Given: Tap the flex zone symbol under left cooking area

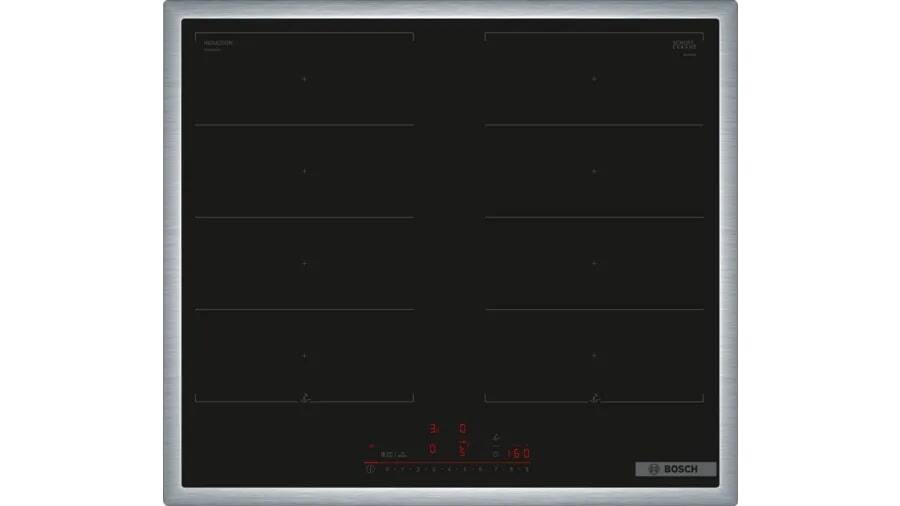Looking at the screenshot, I should tap(305, 398).
